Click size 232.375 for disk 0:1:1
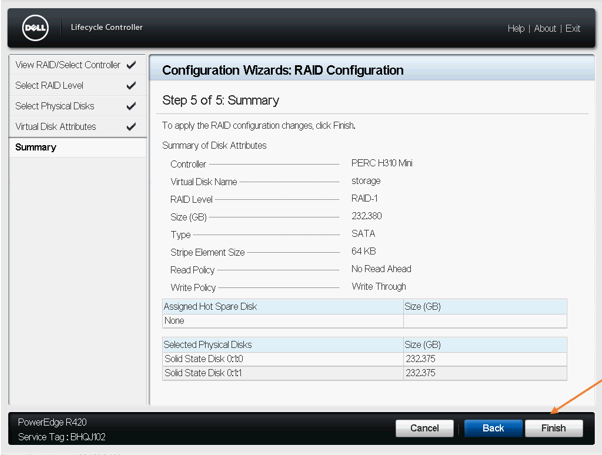 420,373
